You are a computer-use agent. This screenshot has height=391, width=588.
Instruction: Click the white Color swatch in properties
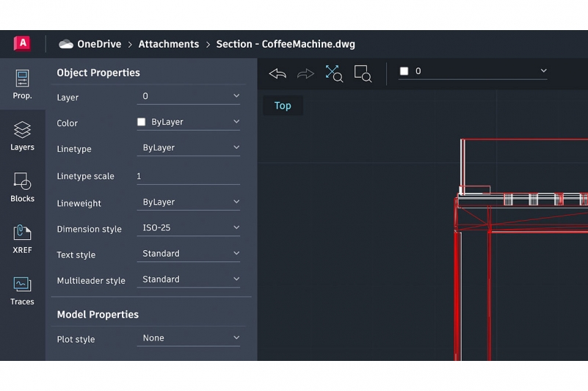(x=142, y=122)
